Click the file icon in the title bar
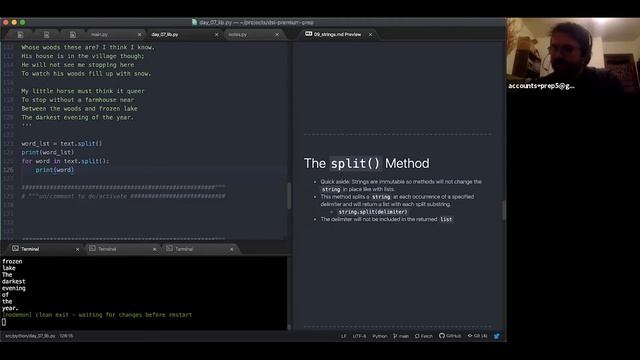The height and width of the screenshot is (360, 640). (x=195, y=22)
